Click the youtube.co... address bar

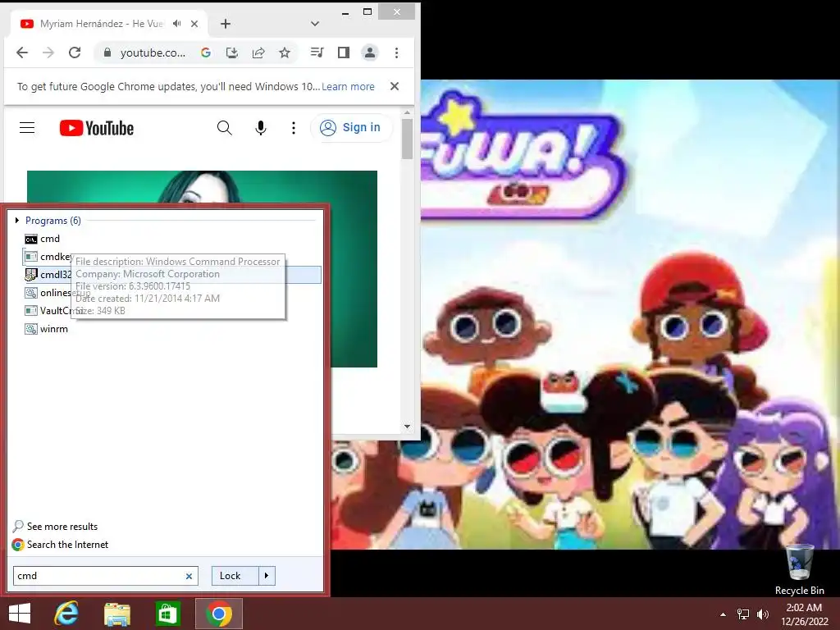(x=153, y=52)
